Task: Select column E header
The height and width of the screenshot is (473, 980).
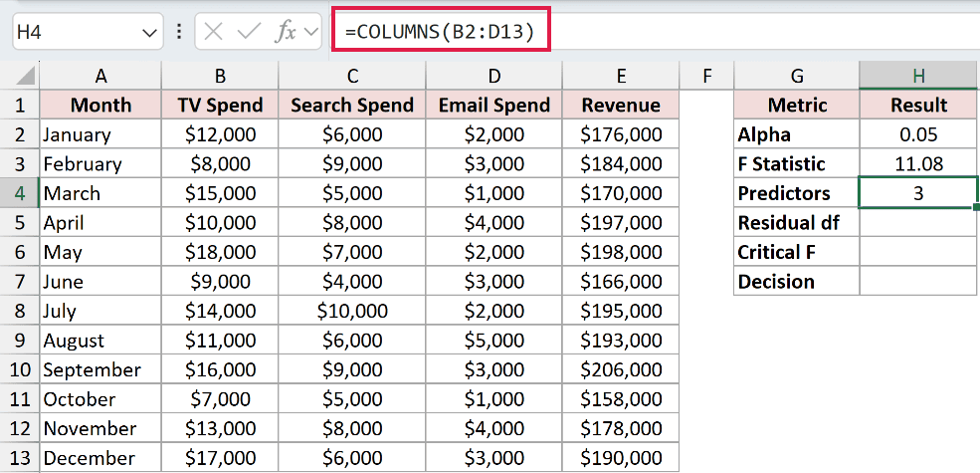Action: 621,76
